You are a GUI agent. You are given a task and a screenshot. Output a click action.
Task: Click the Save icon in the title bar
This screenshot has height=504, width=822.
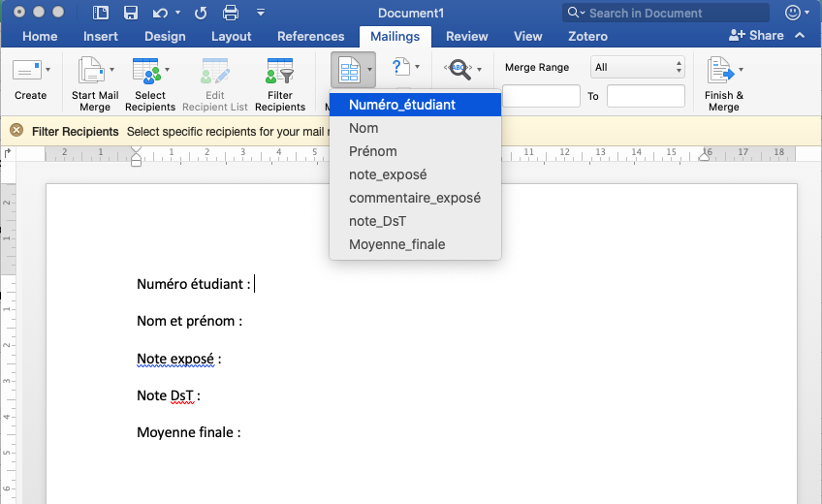click(x=131, y=13)
